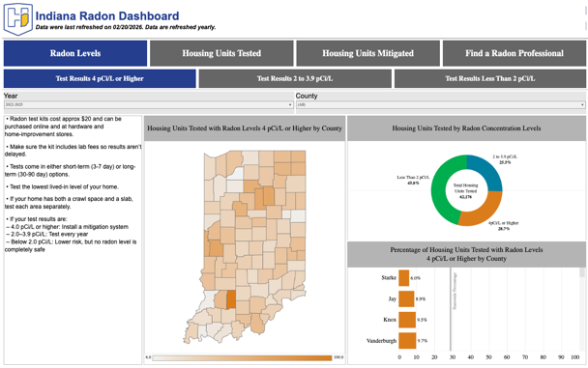Open Find a Radon Professional tab
The height and width of the screenshot is (368, 588).
tap(514, 53)
